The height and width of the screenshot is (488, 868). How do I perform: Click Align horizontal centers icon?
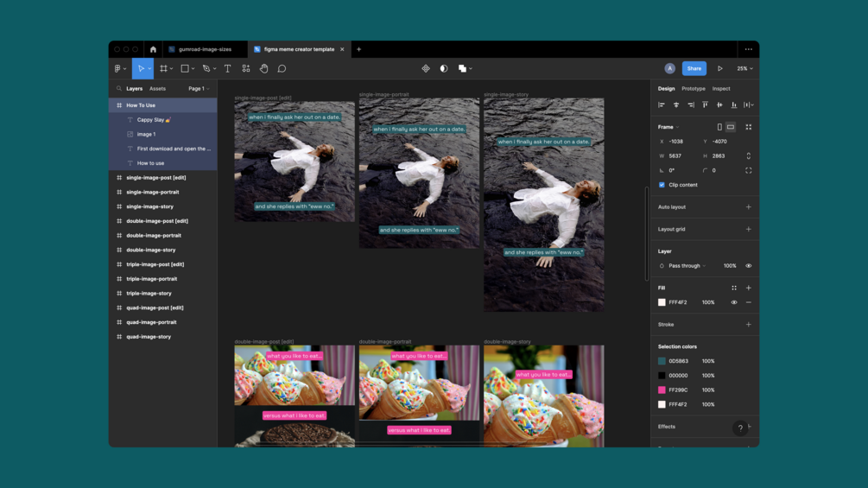click(676, 105)
